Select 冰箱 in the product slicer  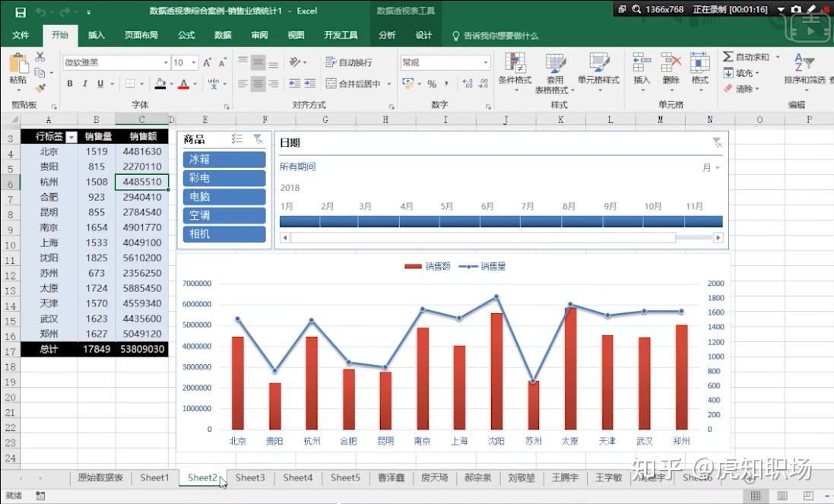click(x=223, y=160)
